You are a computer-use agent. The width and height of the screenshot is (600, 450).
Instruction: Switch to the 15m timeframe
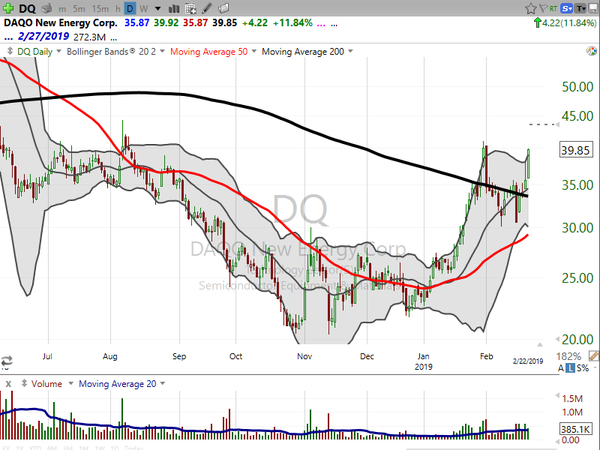tap(100, 8)
